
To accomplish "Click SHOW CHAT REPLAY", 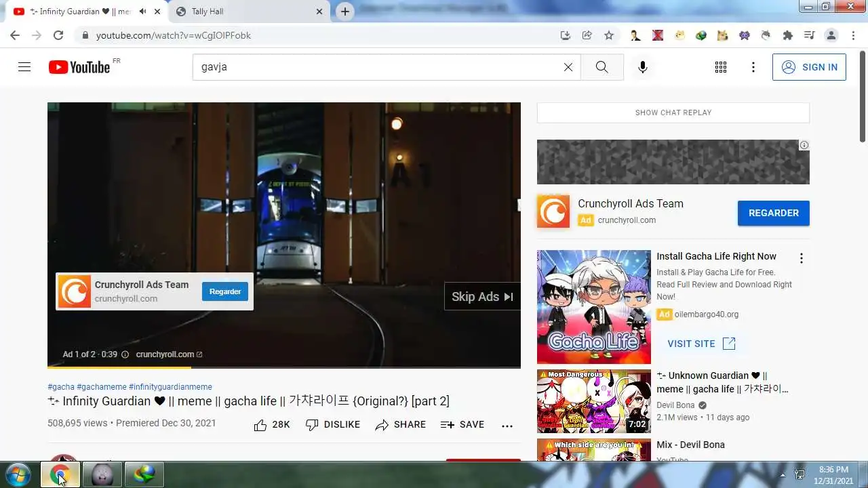I will [673, 113].
